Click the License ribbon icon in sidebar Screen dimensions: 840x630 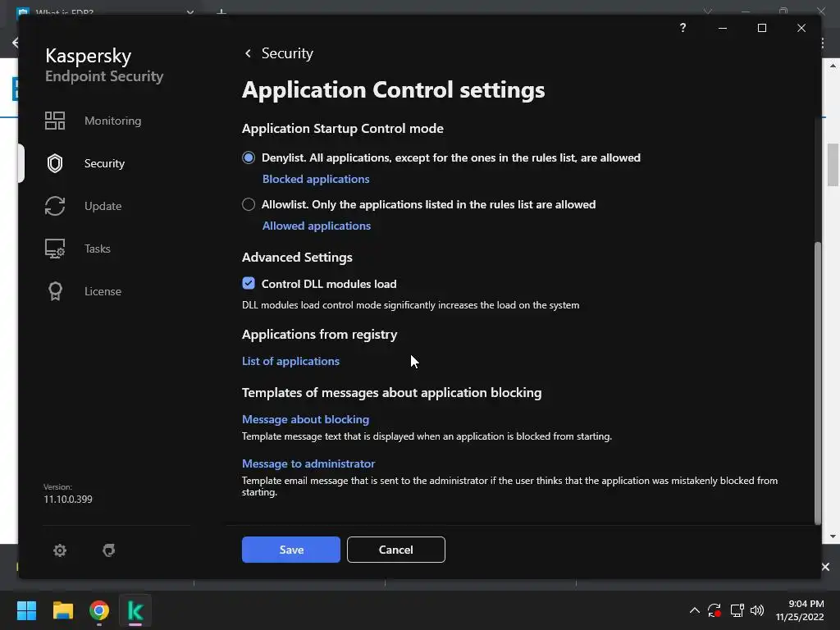(55, 291)
